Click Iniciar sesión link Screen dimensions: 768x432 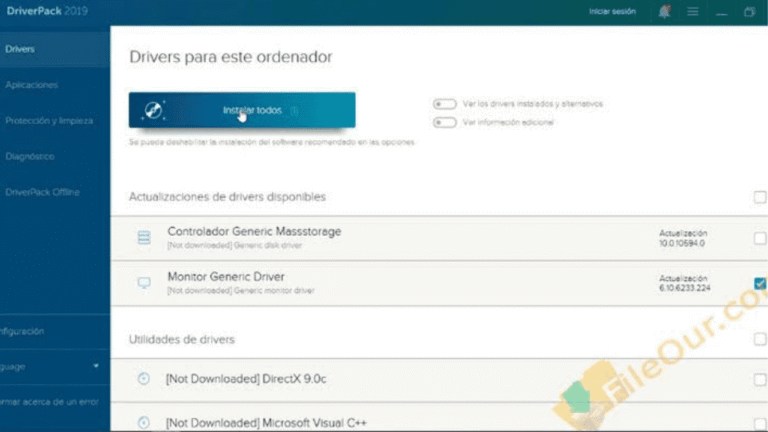tap(612, 11)
